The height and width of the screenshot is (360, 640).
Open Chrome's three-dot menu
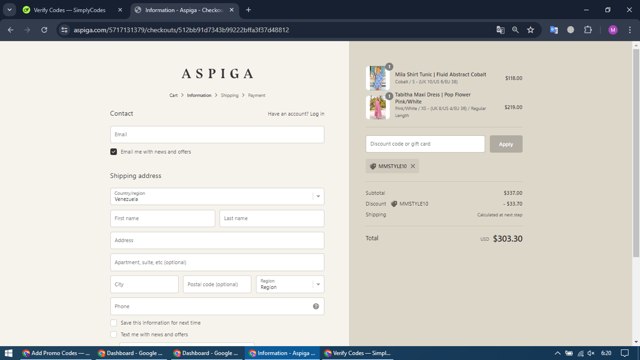click(x=630, y=30)
